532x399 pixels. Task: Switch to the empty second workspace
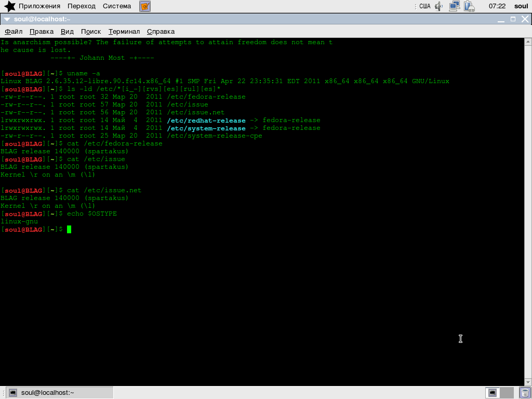(507, 393)
